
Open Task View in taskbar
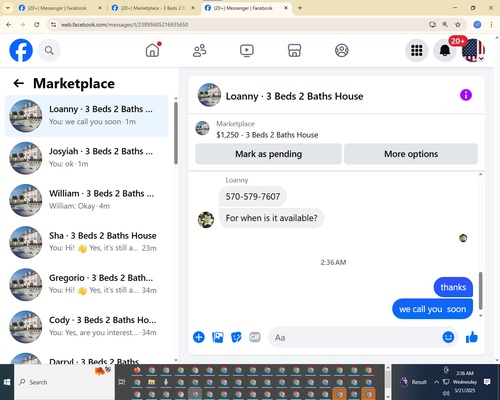(122, 382)
